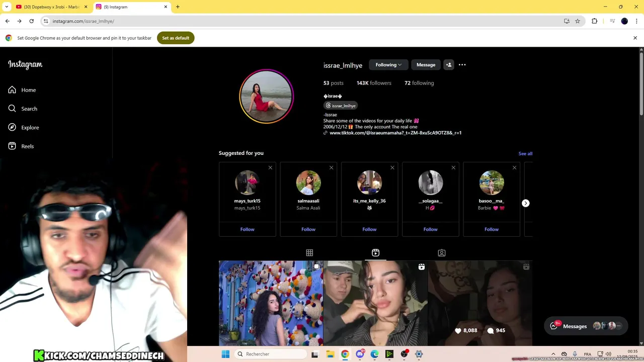This screenshot has width=644, height=362.
Task: Open install app icon in address bar
Action: click(567, 21)
